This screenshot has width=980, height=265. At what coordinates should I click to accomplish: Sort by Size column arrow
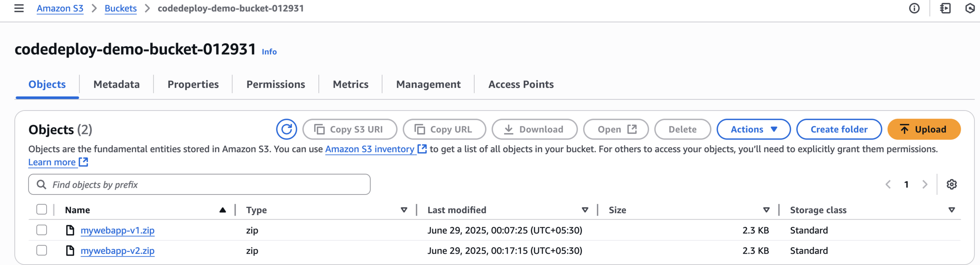[x=766, y=210]
